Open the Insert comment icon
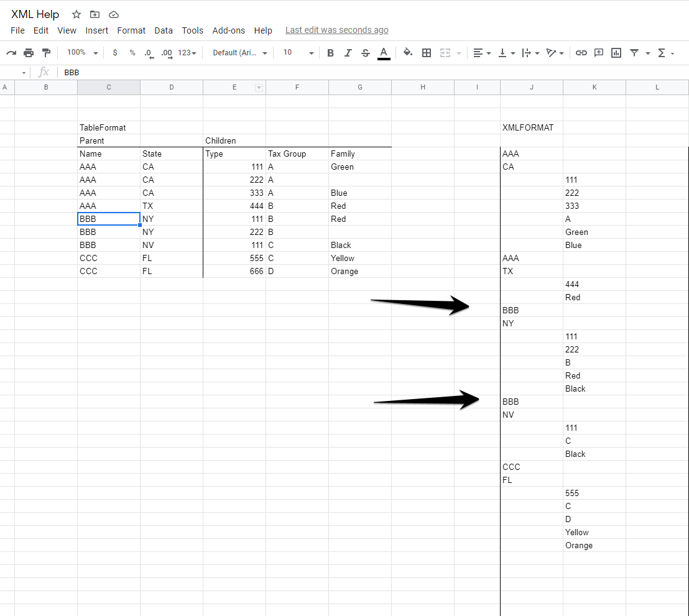This screenshot has height=616, width=689. click(x=598, y=53)
